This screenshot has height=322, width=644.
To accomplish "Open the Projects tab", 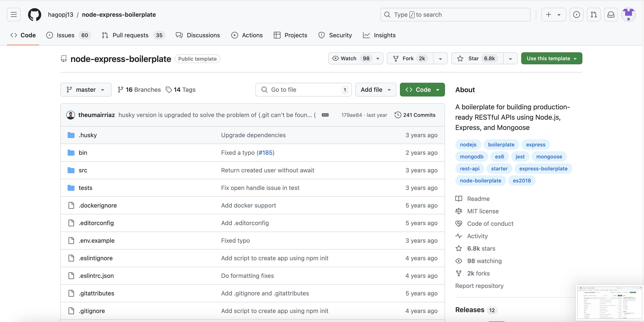I will [290, 35].
